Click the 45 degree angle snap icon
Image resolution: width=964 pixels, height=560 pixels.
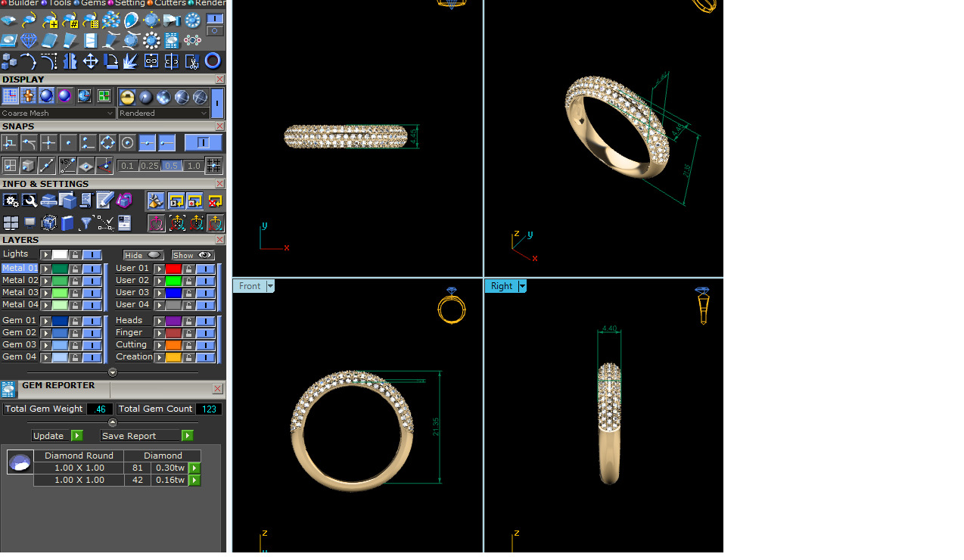coord(67,166)
